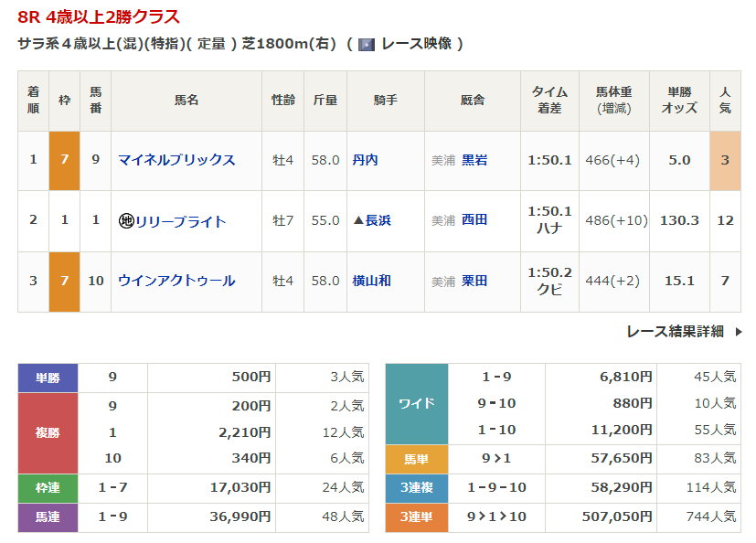Viewport: 756px width, 543px height.
Task: Open horse page for マイネルブリックス
Action: [x=176, y=160]
